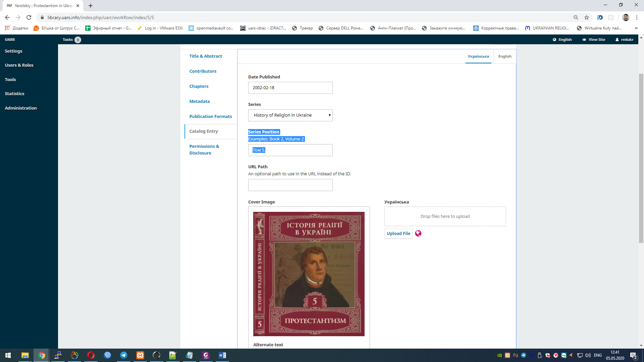Viewport: 644px width, 362px height.
Task: Click the View Site link
Action: 594,40
